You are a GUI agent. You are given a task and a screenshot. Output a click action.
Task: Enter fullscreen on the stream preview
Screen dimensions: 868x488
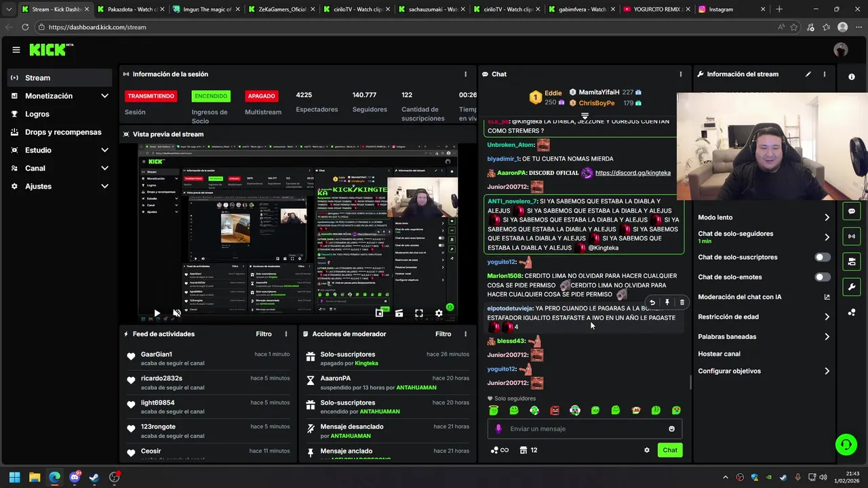(x=419, y=313)
